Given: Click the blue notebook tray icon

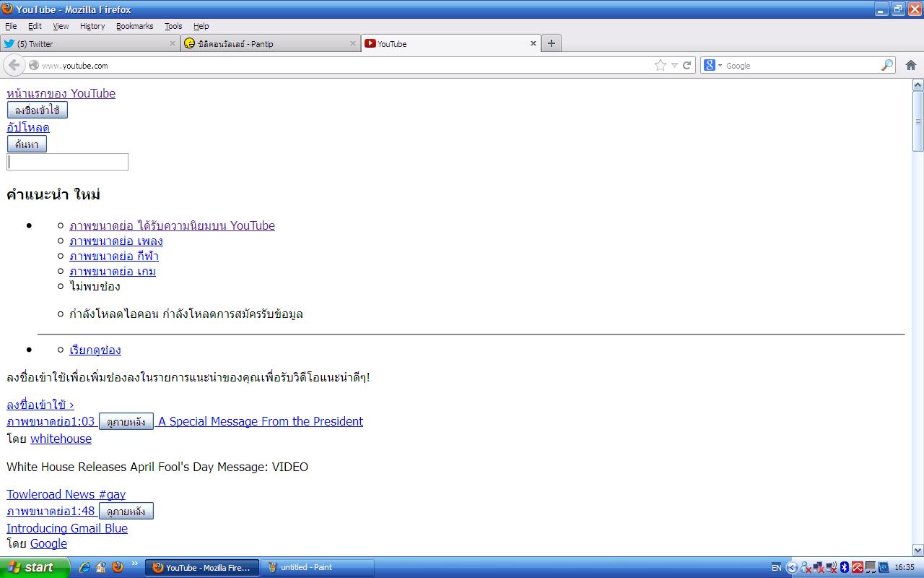Looking at the screenshot, I should pyautogui.click(x=884, y=567).
